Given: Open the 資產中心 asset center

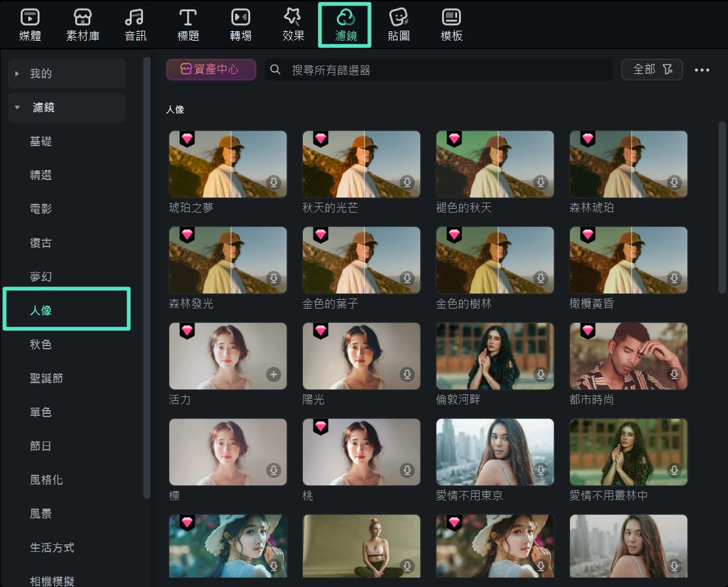Looking at the screenshot, I should tap(211, 70).
